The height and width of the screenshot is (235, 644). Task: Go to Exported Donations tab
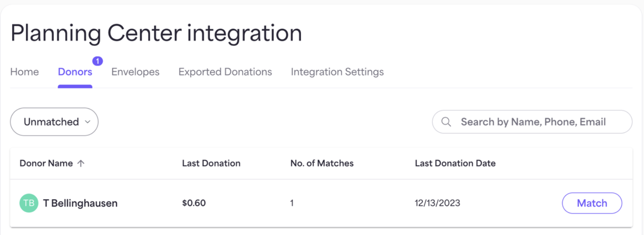tap(225, 72)
